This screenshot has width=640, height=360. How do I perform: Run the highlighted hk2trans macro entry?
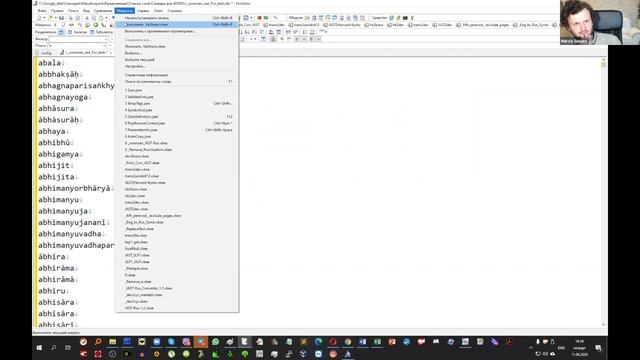click(178, 24)
